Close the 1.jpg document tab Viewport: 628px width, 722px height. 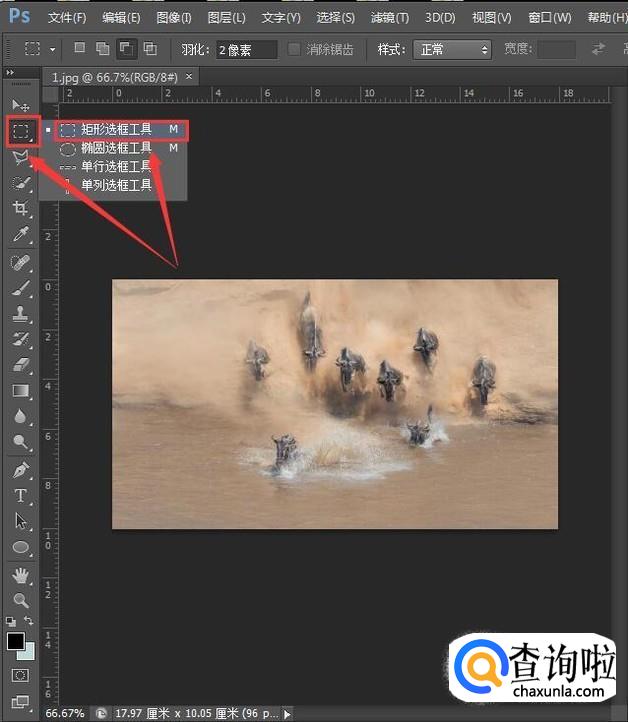189,76
